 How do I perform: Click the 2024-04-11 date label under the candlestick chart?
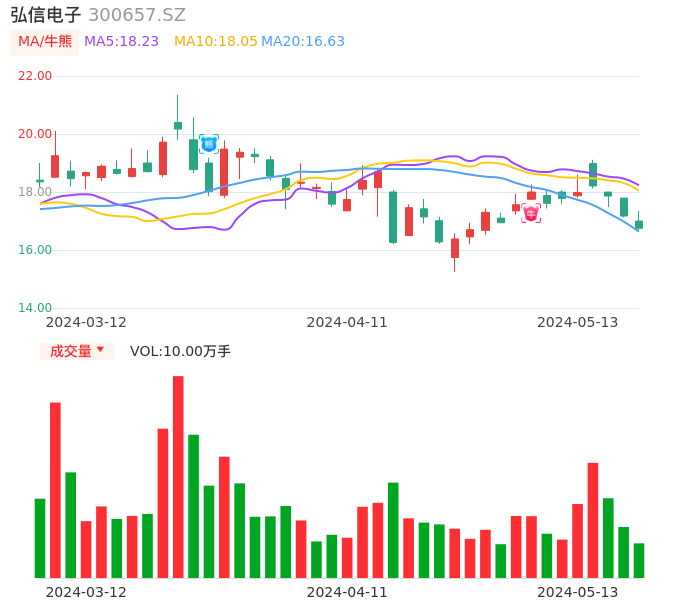click(347, 322)
